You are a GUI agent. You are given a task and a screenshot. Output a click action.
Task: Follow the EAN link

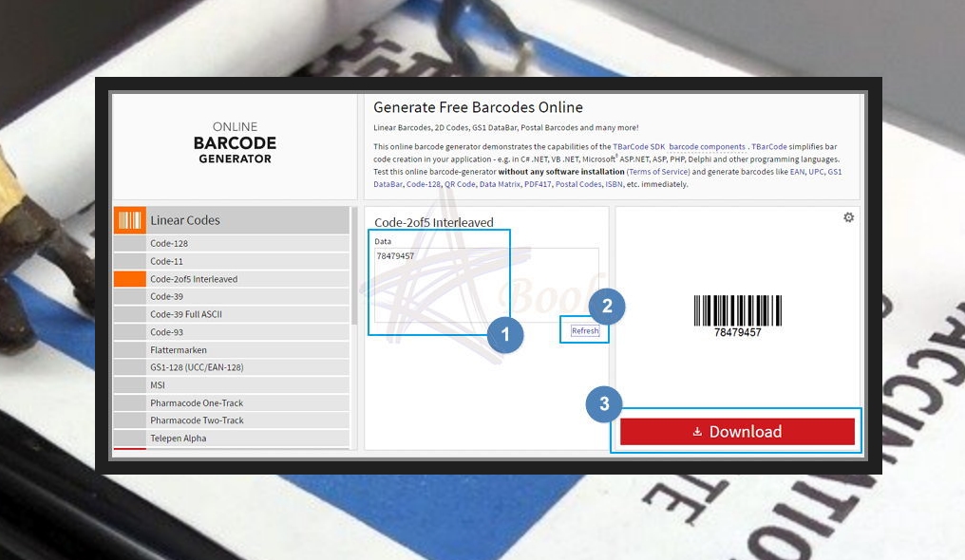tap(797, 172)
